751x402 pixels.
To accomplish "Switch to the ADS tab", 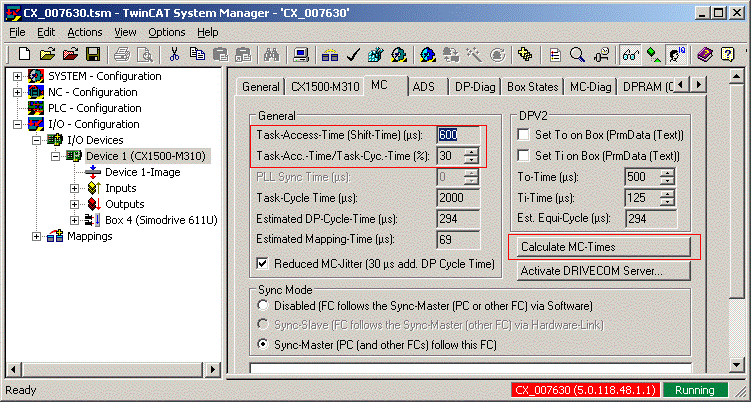I will pos(424,87).
